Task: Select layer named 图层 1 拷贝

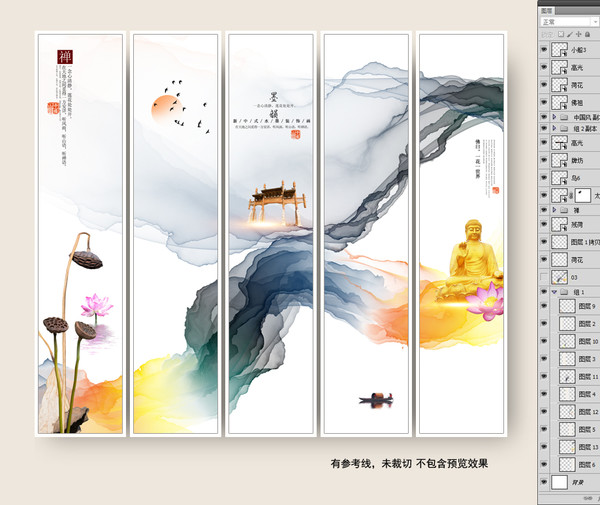Action: (585, 242)
